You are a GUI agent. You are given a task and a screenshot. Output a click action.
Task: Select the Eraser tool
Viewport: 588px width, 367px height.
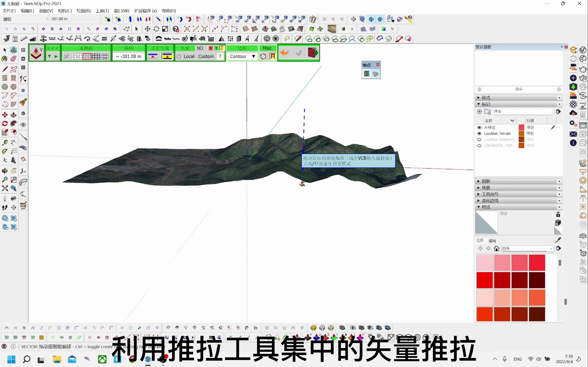[13, 59]
